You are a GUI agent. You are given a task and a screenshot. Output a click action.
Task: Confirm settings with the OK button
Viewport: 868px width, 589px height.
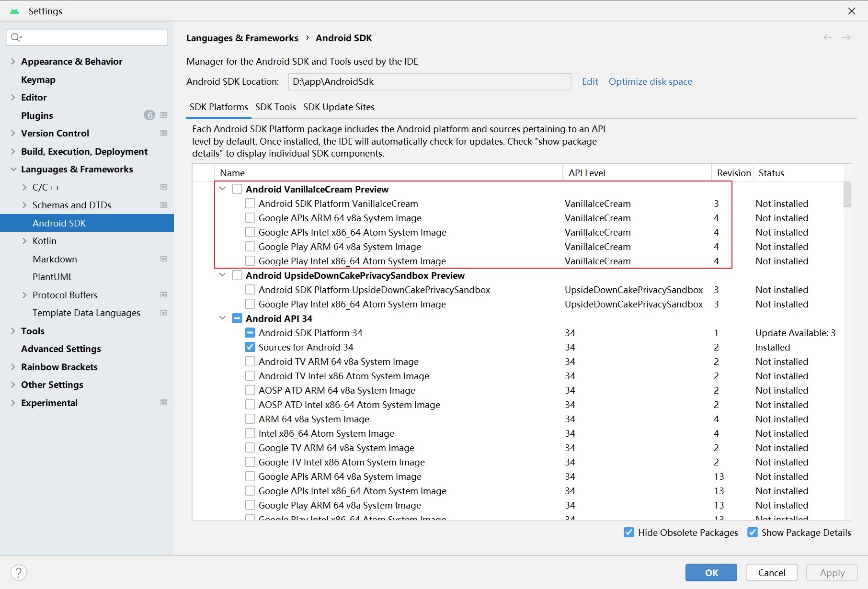[711, 573]
